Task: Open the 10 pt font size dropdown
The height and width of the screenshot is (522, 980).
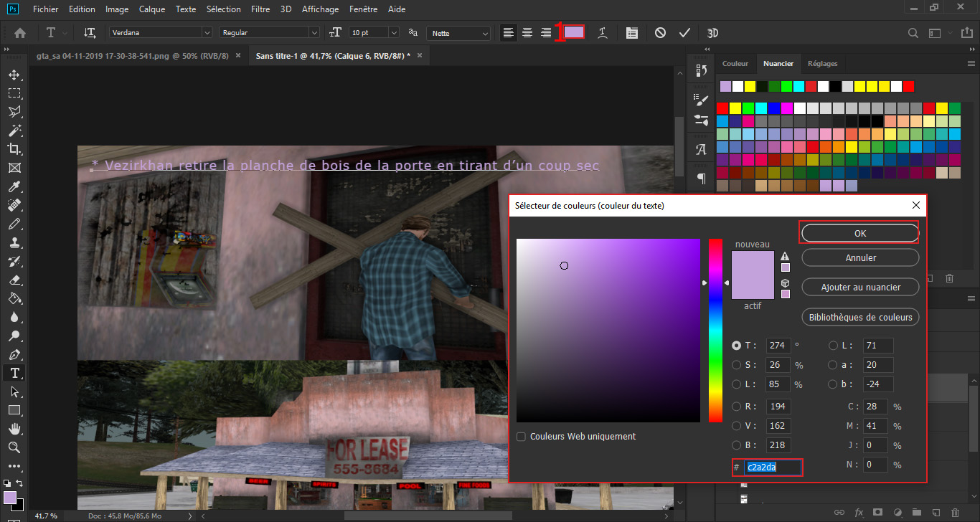Action: coord(394,33)
